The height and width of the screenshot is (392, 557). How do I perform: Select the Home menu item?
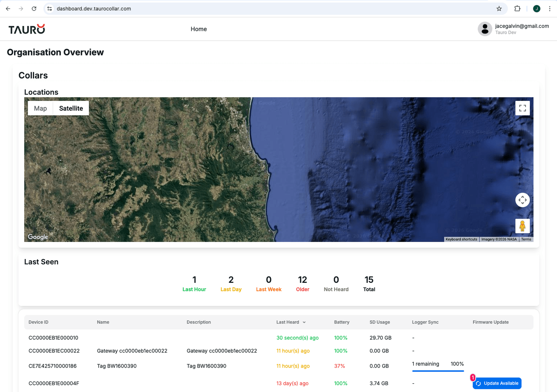(x=199, y=29)
